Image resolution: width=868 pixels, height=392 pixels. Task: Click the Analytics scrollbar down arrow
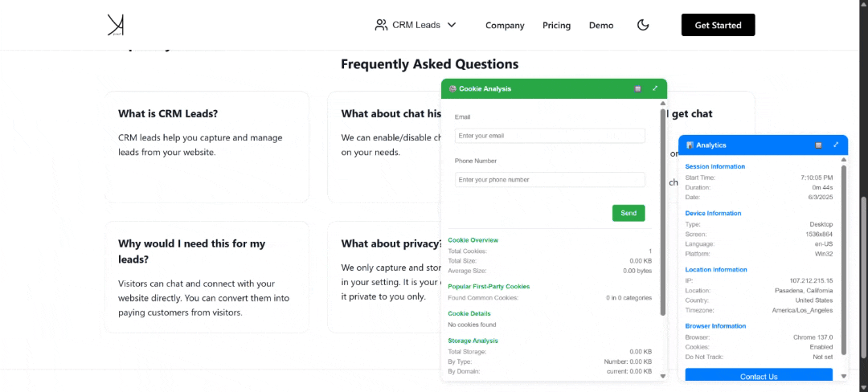point(844,376)
